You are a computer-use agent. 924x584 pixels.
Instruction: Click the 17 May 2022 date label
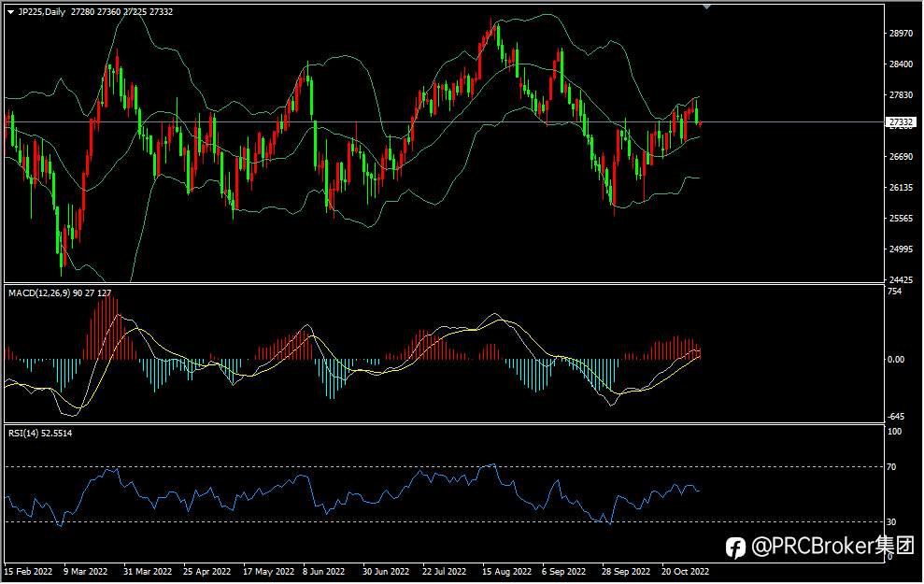pos(268,572)
